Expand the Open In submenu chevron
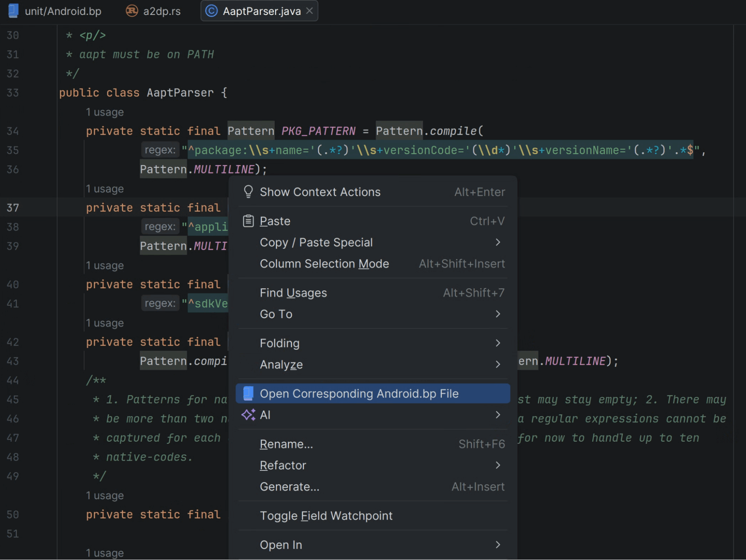Image resolution: width=746 pixels, height=560 pixels. tap(497, 545)
